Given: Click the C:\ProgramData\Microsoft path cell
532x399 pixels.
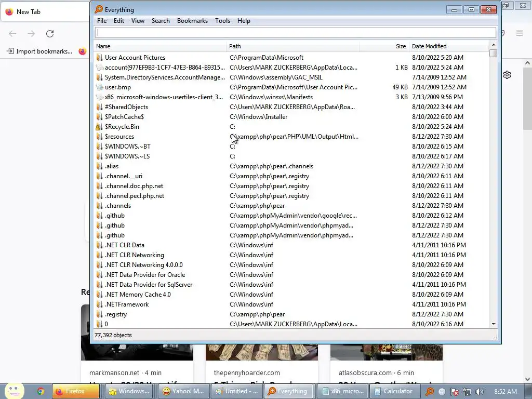Looking at the screenshot, I should tap(267, 58).
